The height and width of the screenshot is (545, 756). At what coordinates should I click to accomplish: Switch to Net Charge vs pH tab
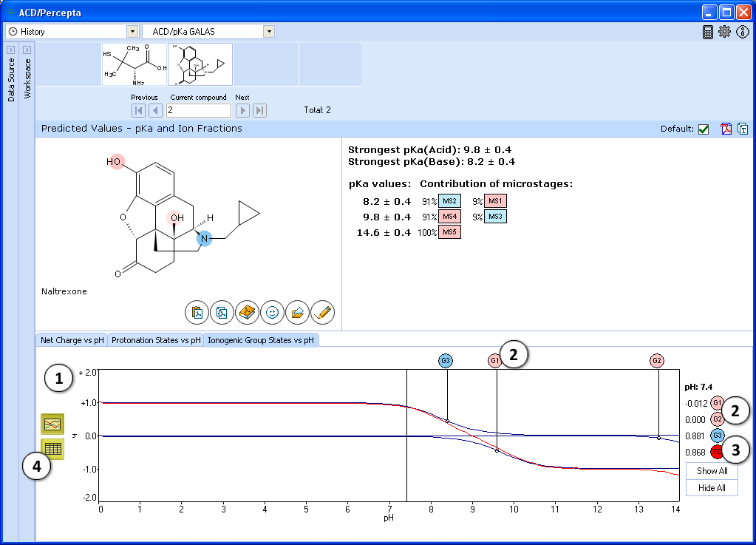coord(72,341)
